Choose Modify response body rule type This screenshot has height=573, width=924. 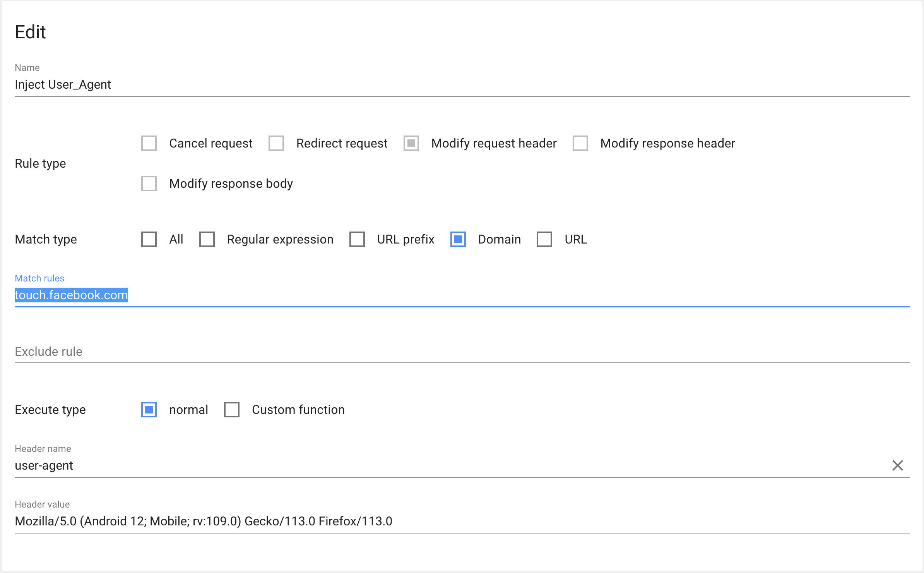[149, 184]
